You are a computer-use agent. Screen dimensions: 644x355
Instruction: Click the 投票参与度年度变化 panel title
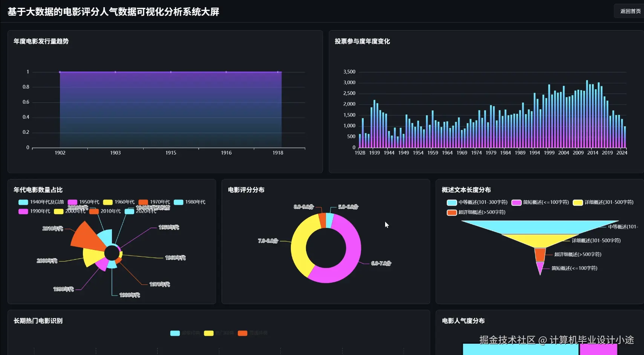[x=362, y=41]
